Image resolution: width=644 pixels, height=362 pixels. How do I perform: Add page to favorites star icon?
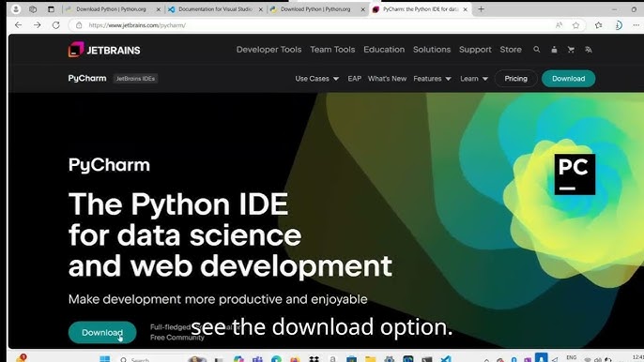pyautogui.click(x=575, y=25)
